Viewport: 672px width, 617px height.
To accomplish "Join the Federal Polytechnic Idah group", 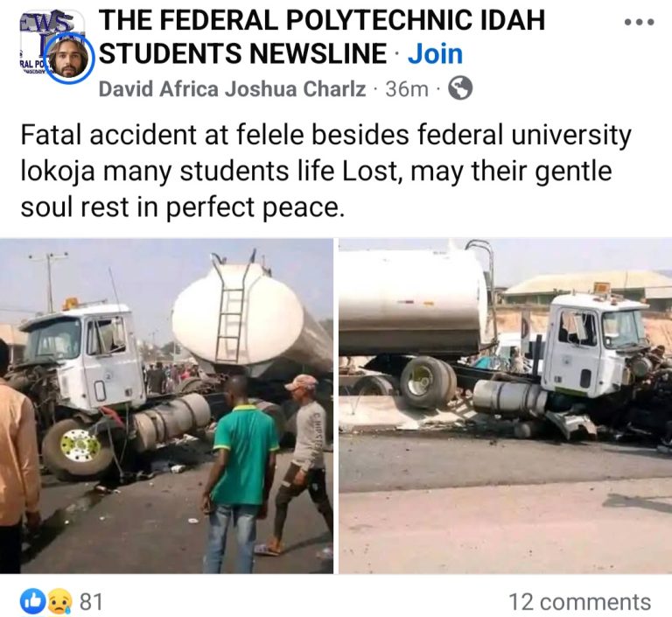I will [x=435, y=54].
